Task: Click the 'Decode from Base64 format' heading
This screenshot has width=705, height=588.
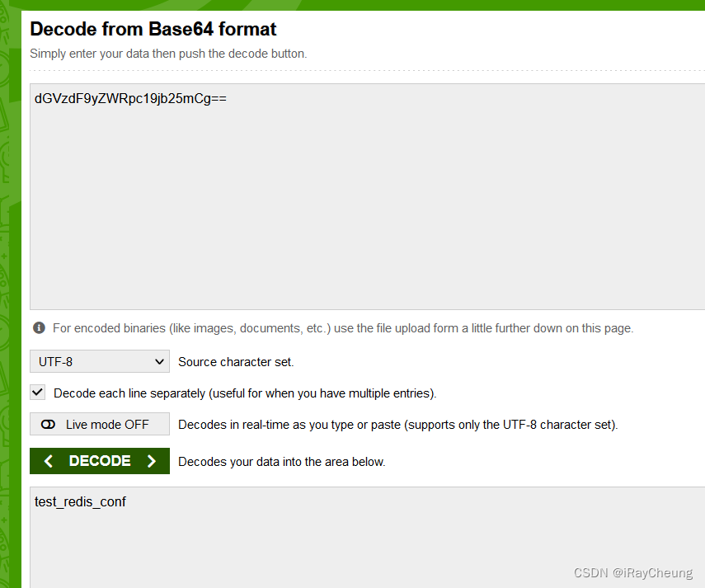Action: pyautogui.click(x=153, y=29)
